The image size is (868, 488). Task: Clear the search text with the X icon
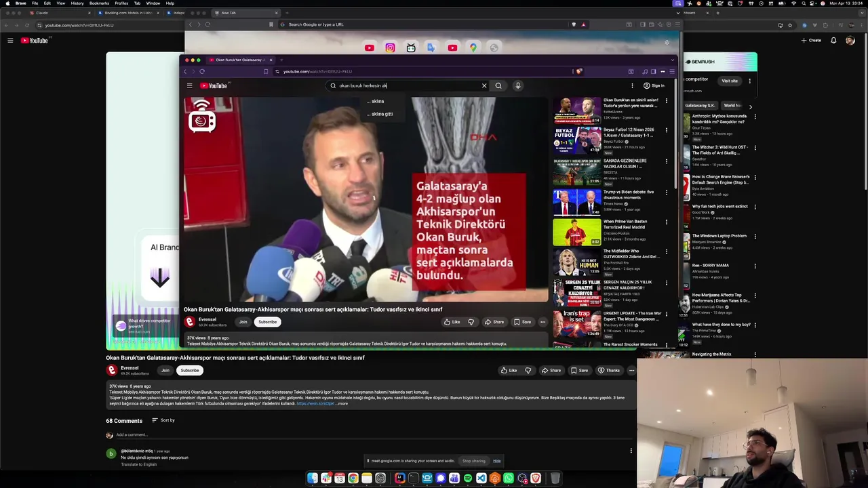[x=484, y=85]
